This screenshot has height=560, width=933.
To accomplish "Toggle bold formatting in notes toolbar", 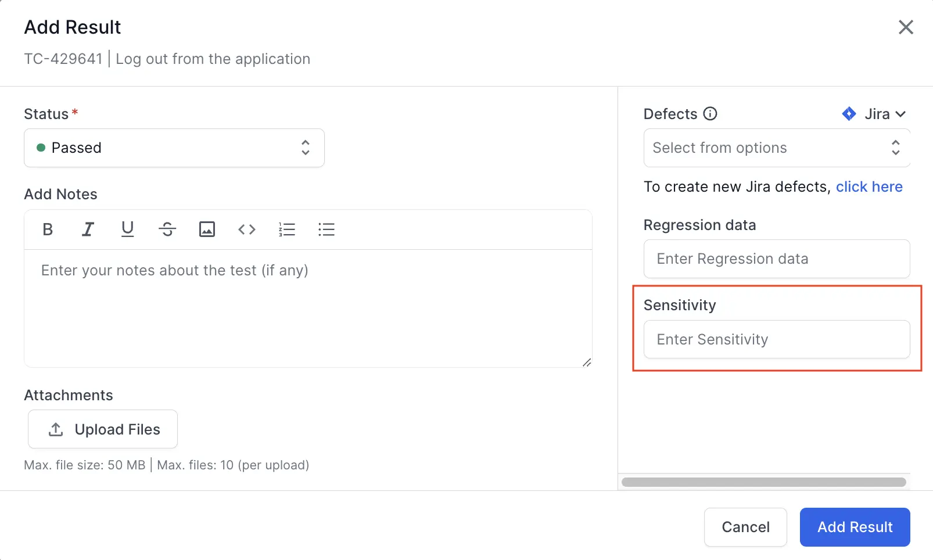I will pos(48,229).
